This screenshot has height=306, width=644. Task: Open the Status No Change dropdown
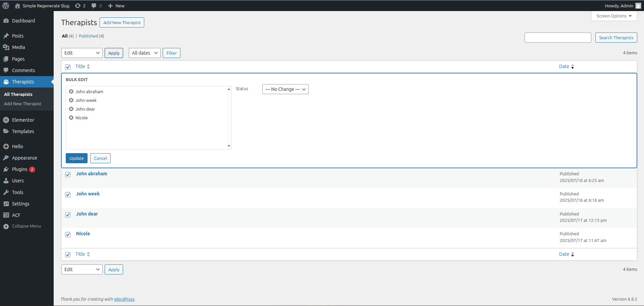click(x=285, y=89)
